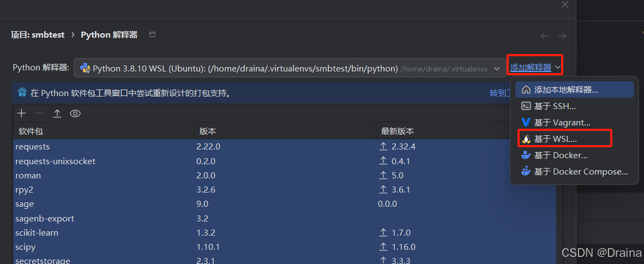Screen dimensions: 644x264
Task: Select 基于 Vagrant option
Action: (x=562, y=123)
